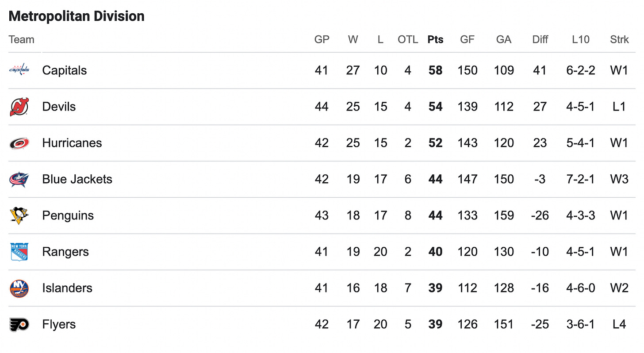This screenshot has width=644, height=353.
Task: Select the Islanders logo icon
Action: pos(19,288)
